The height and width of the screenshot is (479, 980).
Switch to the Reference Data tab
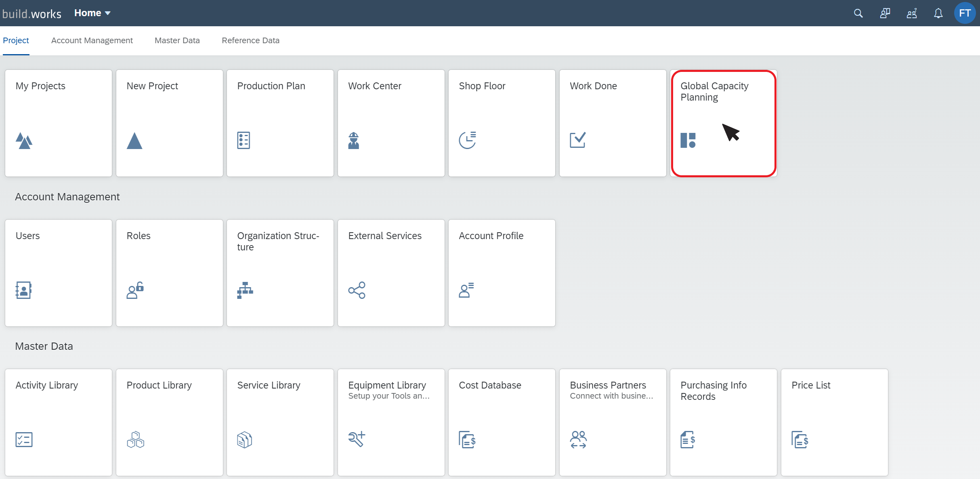coord(250,40)
